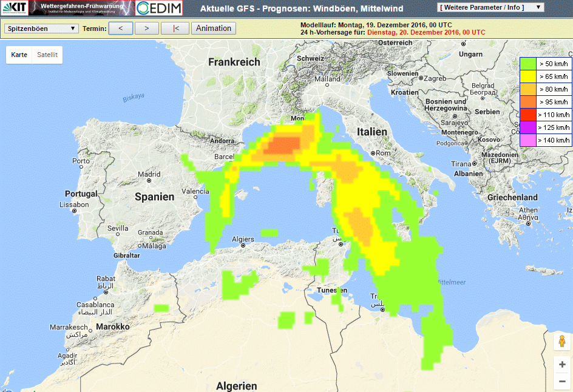This screenshot has height=392, width=573.
Task: Click the red > 110 km/h swatch
Action: pos(528,115)
